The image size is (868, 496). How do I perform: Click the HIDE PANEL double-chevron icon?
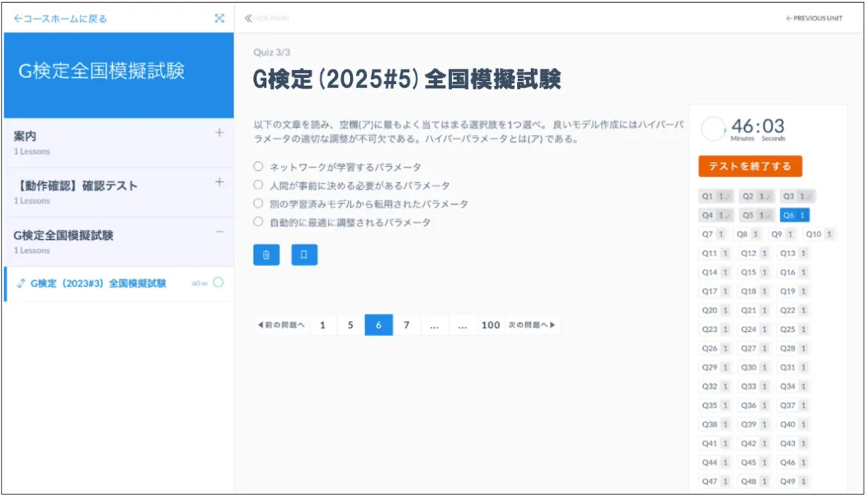[x=249, y=18]
